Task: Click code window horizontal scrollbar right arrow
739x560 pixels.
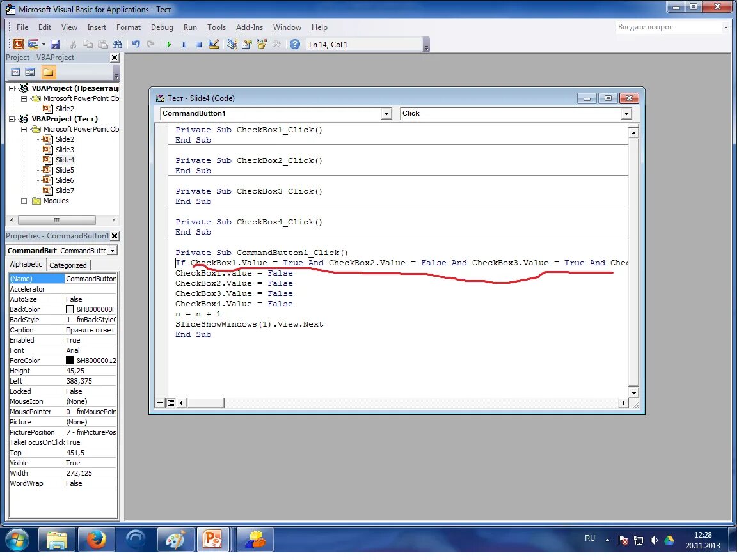Action: tap(624, 403)
